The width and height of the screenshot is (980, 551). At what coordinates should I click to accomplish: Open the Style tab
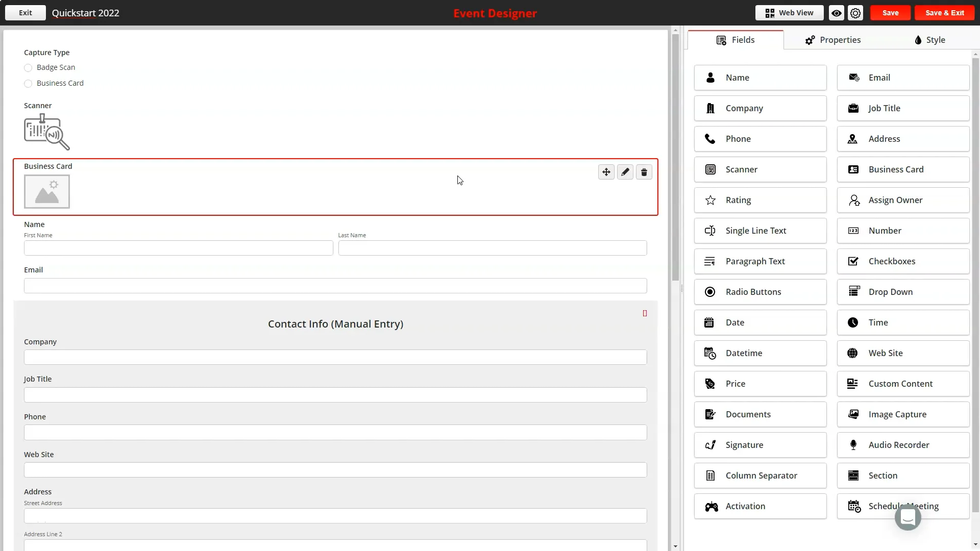[x=929, y=40]
